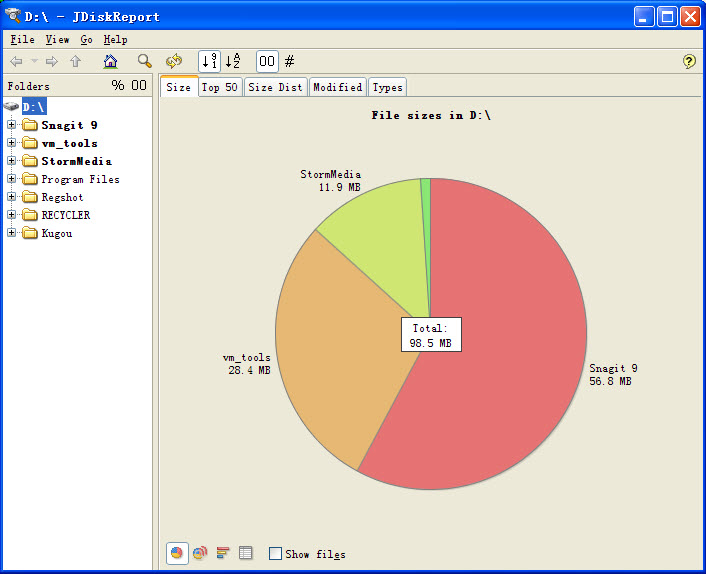Image resolution: width=706 pixels, height=574 pixels.
Task: Switch to bar chart view
Action: pyautogui.click(x=223, y=553)
